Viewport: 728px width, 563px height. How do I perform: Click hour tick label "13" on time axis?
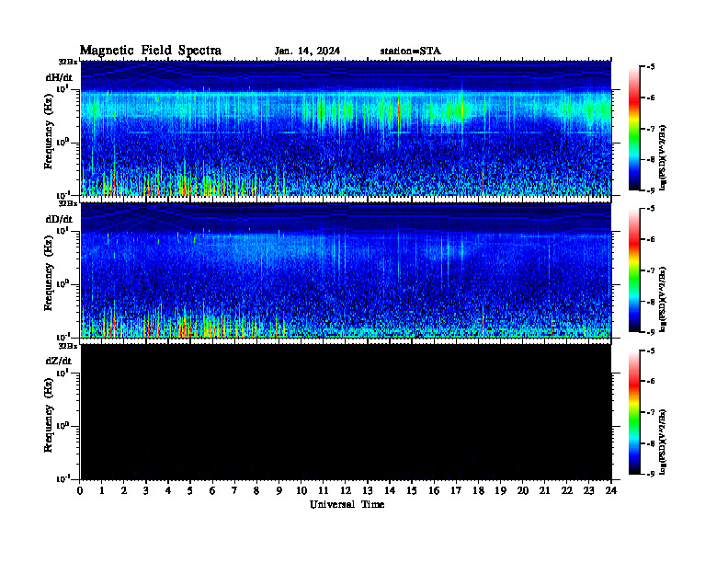tap(368, 491)
